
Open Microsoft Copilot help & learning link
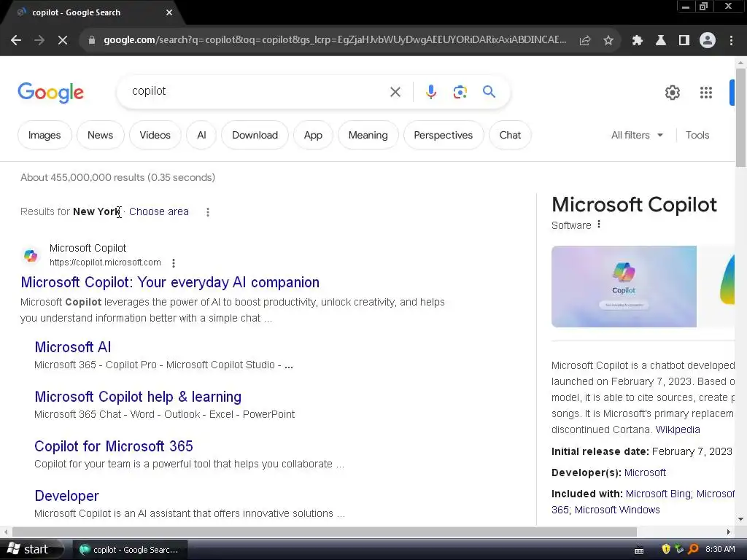point(138,397)
